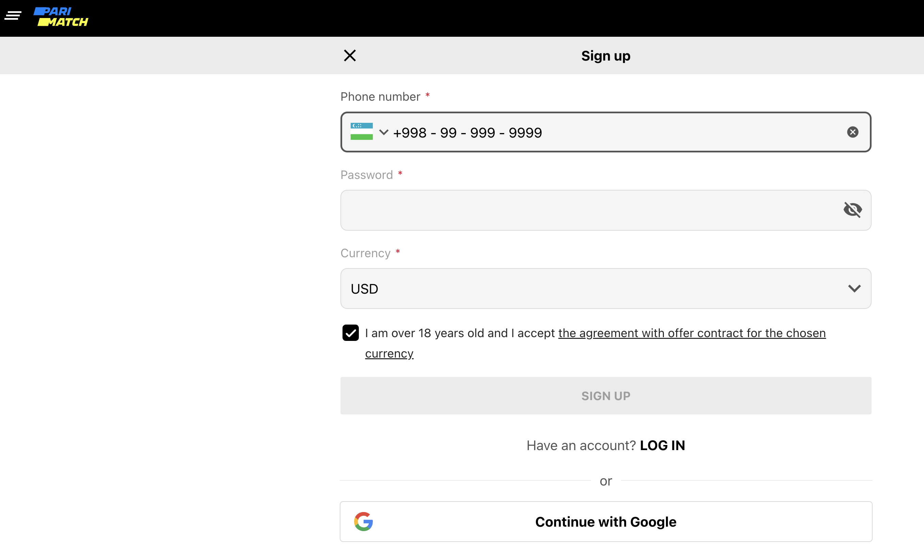This screenshot has height=560, width=924.
Task: Click the LOG IN link
Action: coord(662,445)
